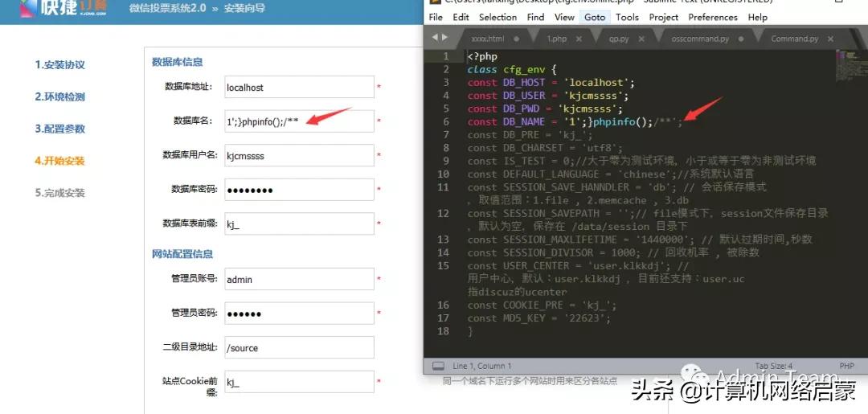
Task: Click step 3.配置参数 in the sidebar
Action: click(x=59, y=129)
